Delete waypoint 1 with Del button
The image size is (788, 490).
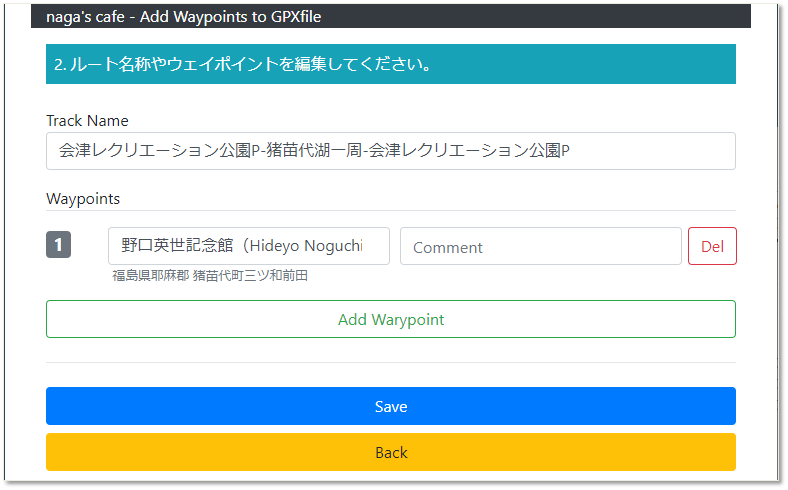[712, 246]
